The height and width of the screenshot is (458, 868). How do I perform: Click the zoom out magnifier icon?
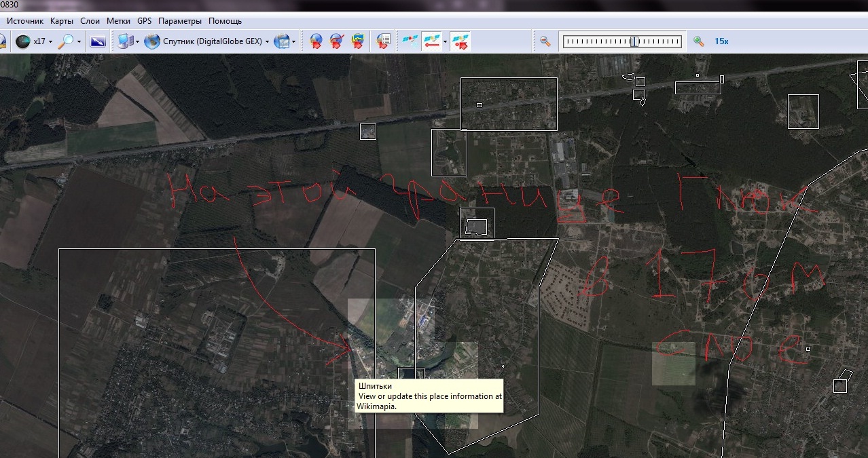point(545,41)
